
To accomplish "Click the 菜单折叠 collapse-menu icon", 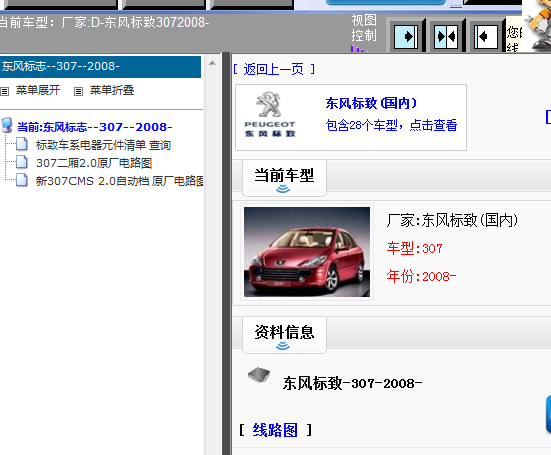I will [78, 92].
